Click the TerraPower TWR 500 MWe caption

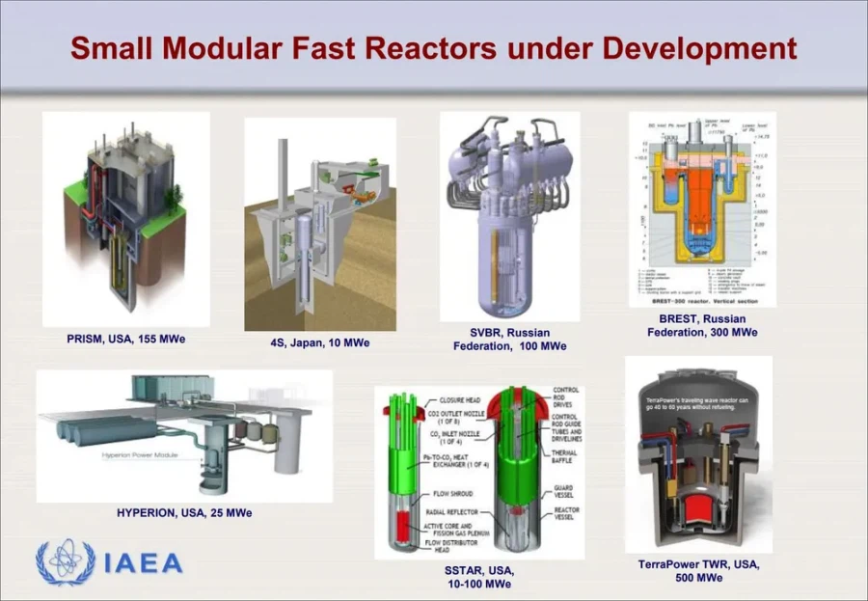pos(698,571)
